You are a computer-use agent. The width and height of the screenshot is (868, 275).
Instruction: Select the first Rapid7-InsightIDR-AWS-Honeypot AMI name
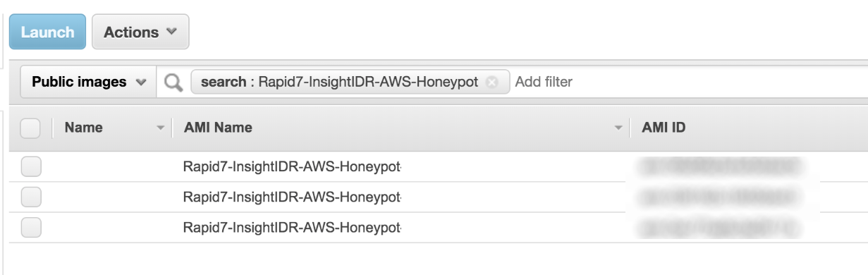[x=297, y=166]
